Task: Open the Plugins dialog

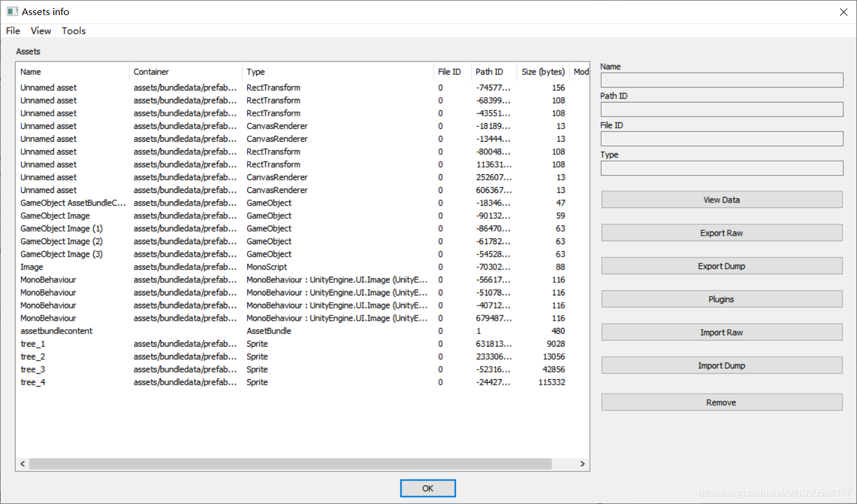Action: point(721,299)
